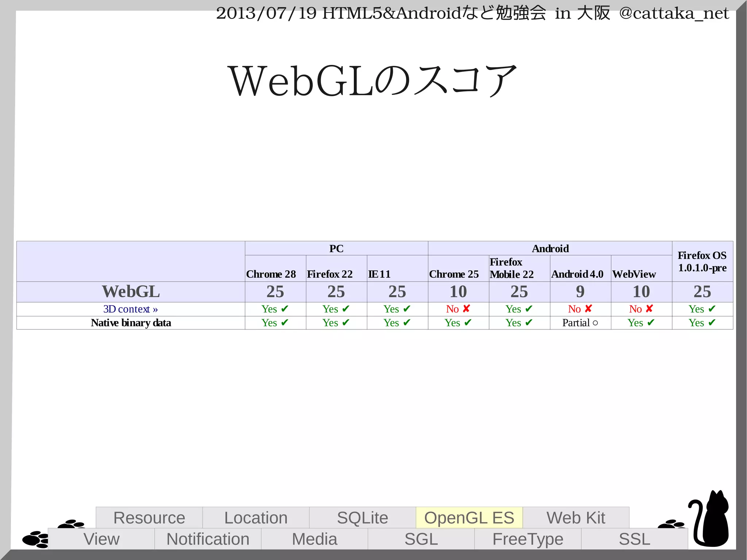Click the Native binary data row label
Viewport: 747px width, 560px height.
coord(131,323)
